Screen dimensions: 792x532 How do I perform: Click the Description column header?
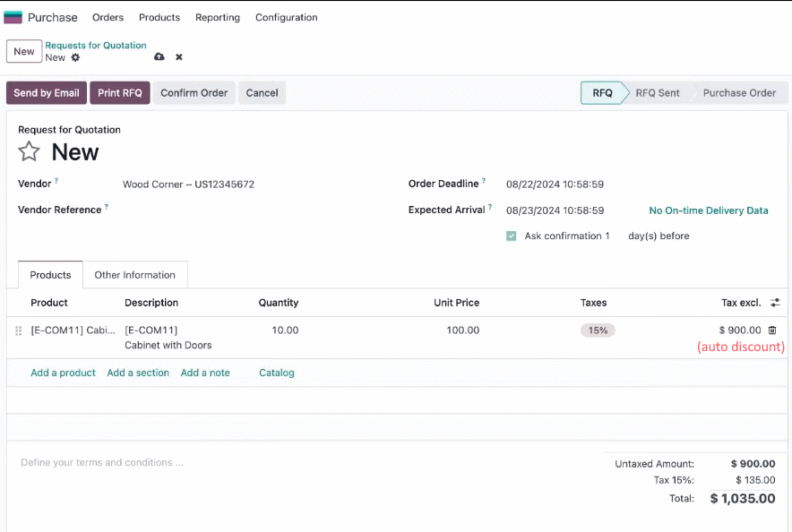click(x=151, y=303)
